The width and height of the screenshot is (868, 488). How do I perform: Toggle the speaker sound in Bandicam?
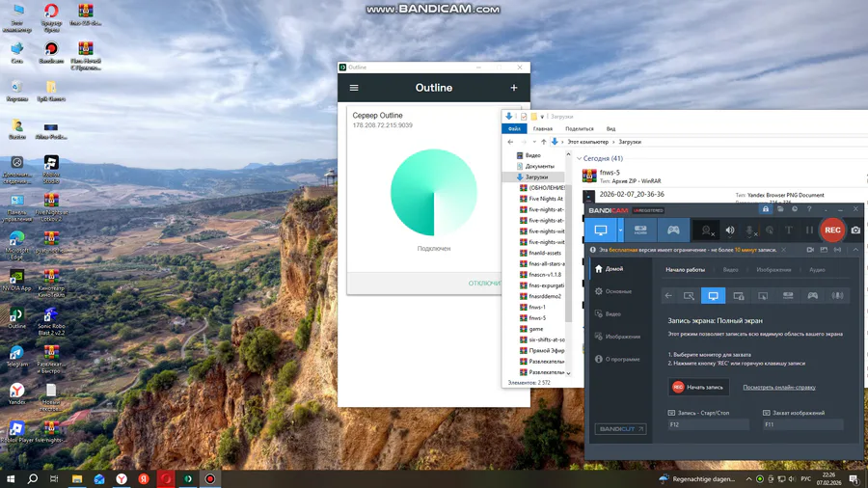click(730, 230)
